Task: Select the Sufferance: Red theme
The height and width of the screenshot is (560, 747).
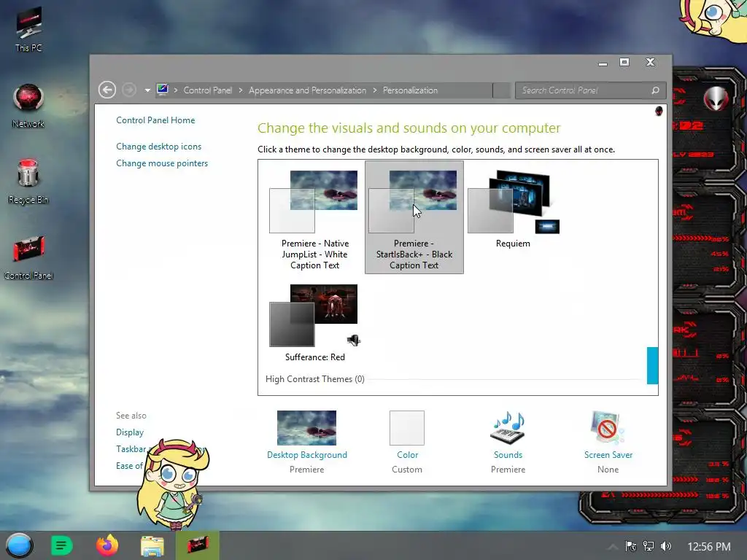Action: pos(314,323)
